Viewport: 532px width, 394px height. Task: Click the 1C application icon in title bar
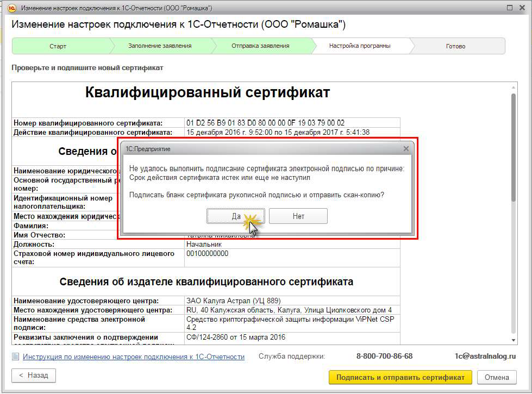(x=9, y=8)
